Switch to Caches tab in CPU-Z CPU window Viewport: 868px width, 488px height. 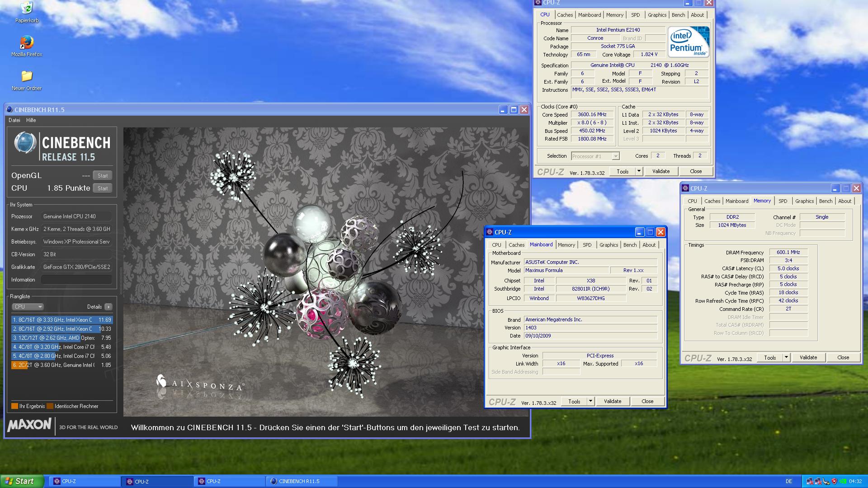pyautogui.click(x=565, y=15)
